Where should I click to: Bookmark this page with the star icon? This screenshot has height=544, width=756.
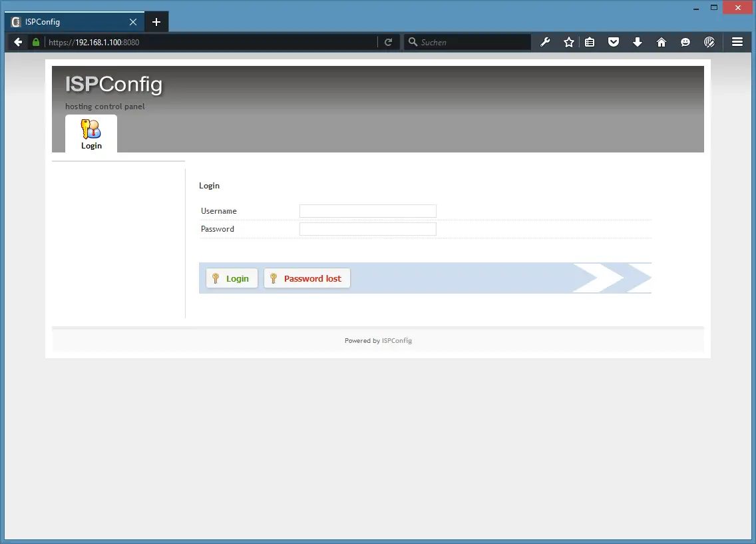pyautogui.click(x=569, y=42)
